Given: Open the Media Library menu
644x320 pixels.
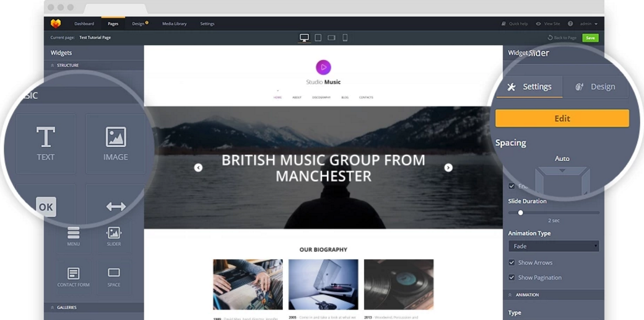Looking at the screenshot, I should 174,24.
